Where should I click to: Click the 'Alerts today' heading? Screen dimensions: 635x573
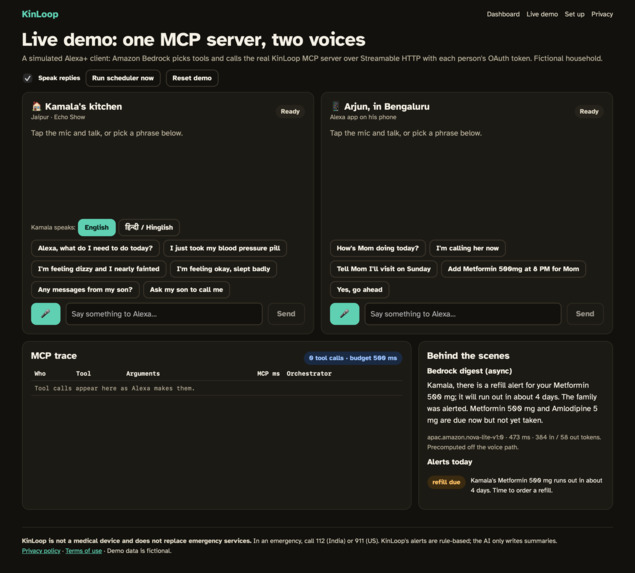pos(450,462)
